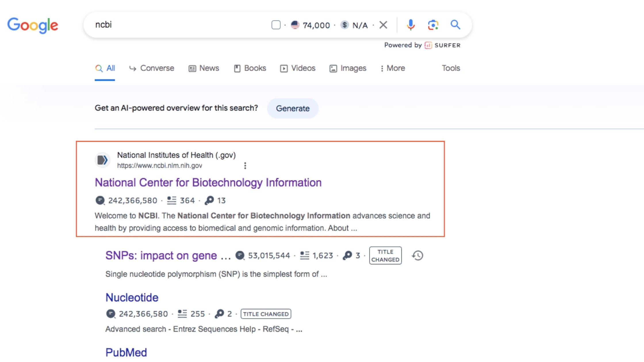The width and height of the screenshot is (644, 362).
Task: Click the NCBI favicon in first result
Action: (x=102, y=160)
